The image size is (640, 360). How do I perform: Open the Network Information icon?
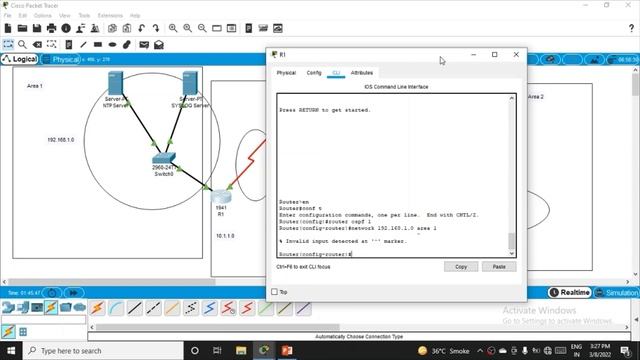[66, 28]
